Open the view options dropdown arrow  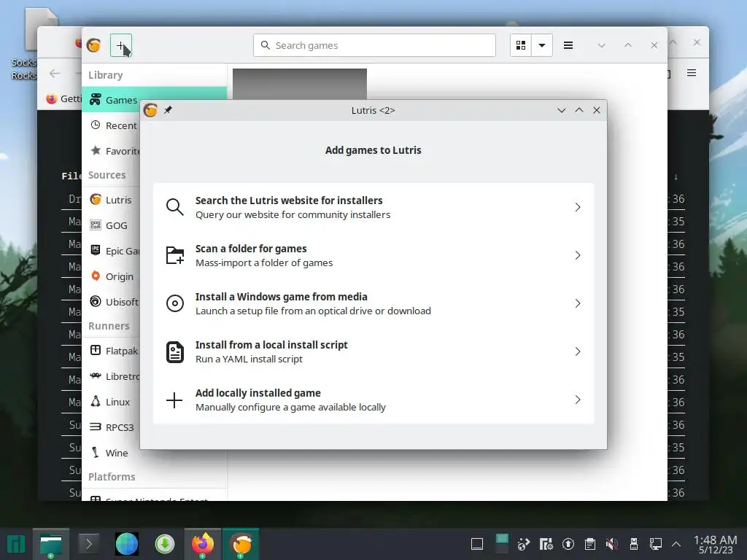(542, 45)
